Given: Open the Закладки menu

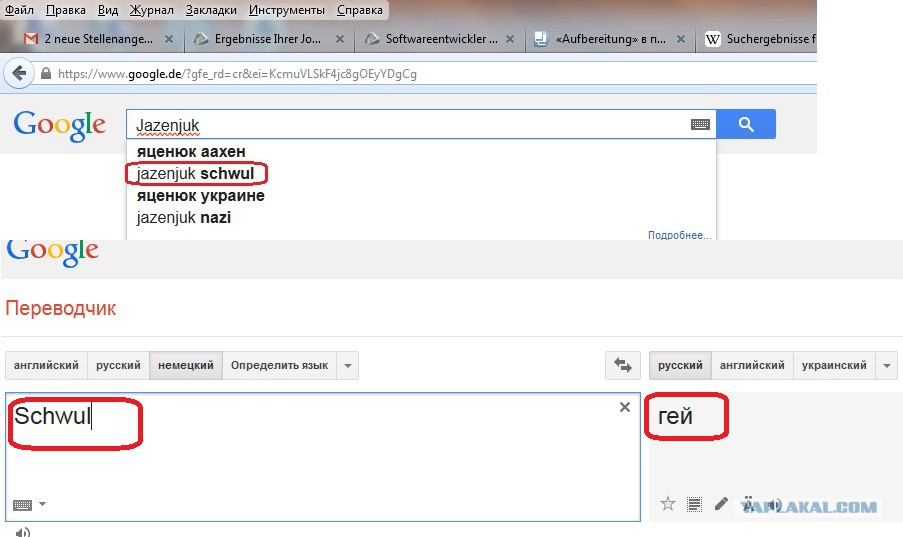Looking at the screenshot, I should 211,10.
